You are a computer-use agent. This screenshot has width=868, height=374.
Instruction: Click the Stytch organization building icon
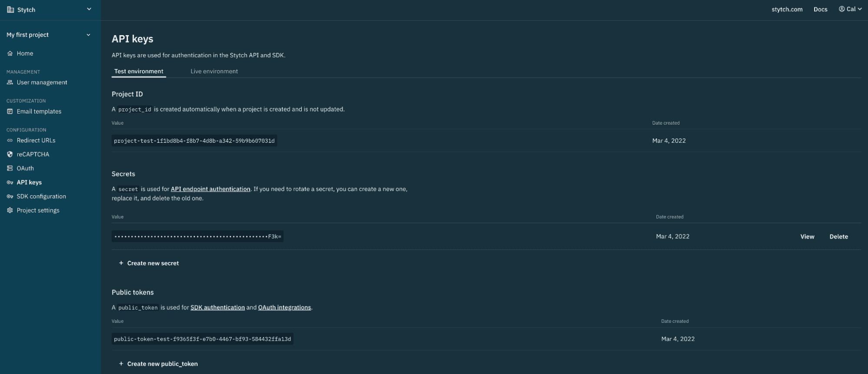coord(10,10)
